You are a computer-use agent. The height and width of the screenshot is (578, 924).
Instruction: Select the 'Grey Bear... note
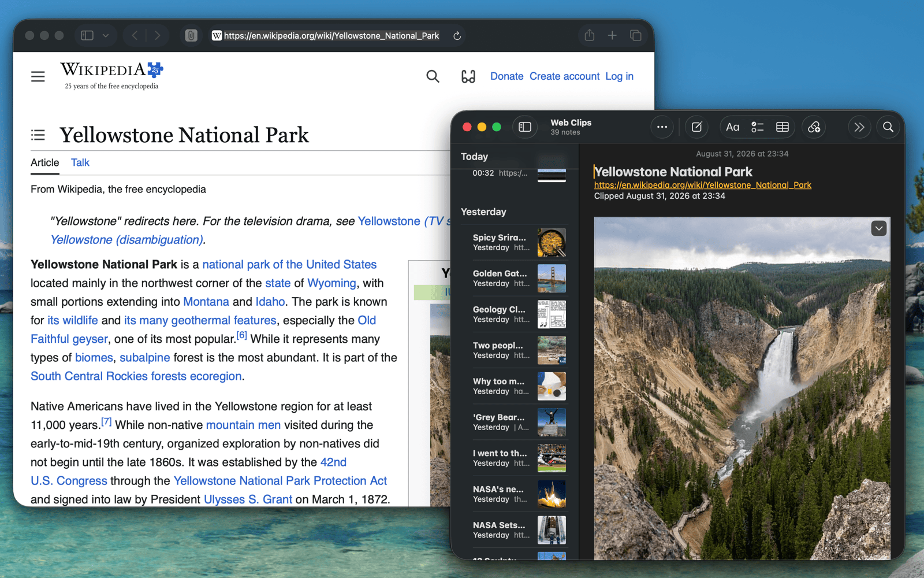515,422
